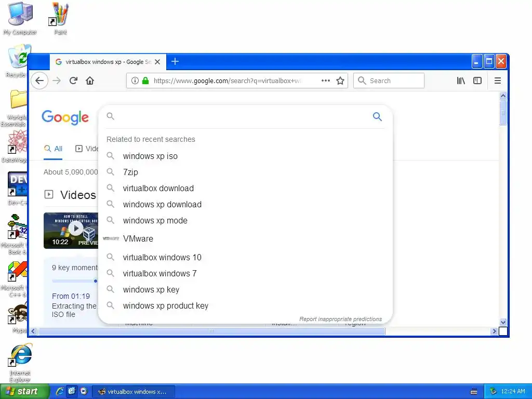
Task: Select the Microsoft Visual Basic shortcut
Action: 14,234
